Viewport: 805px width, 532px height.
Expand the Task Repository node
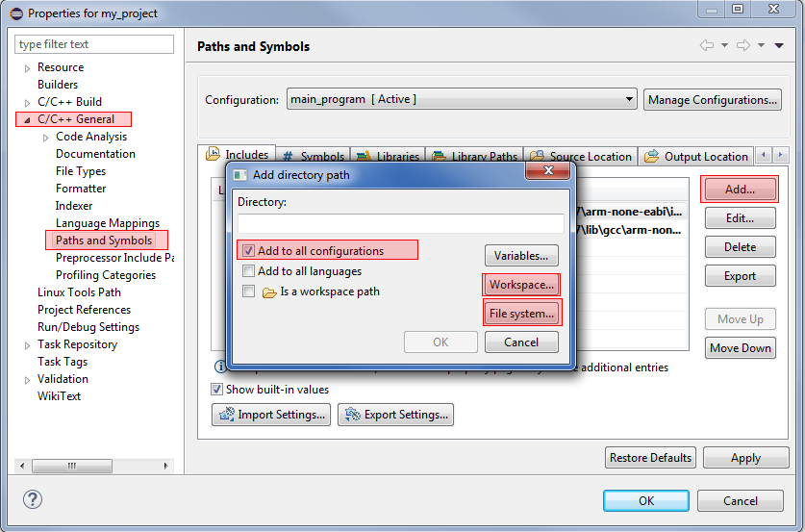coord(27,344)
